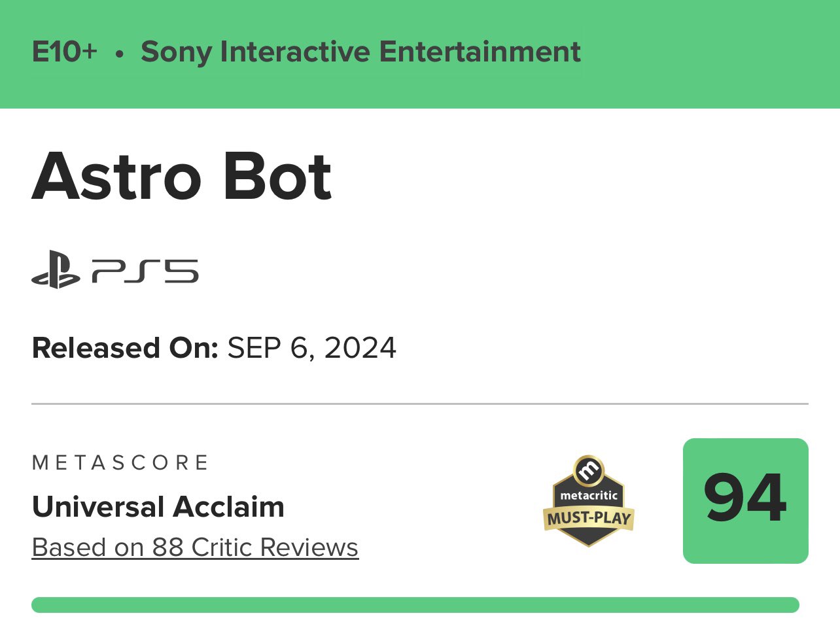Screen dimensions: 840x639
Task: Click the 'metacritic' text on the badge
Action: (x=589, y=496)
